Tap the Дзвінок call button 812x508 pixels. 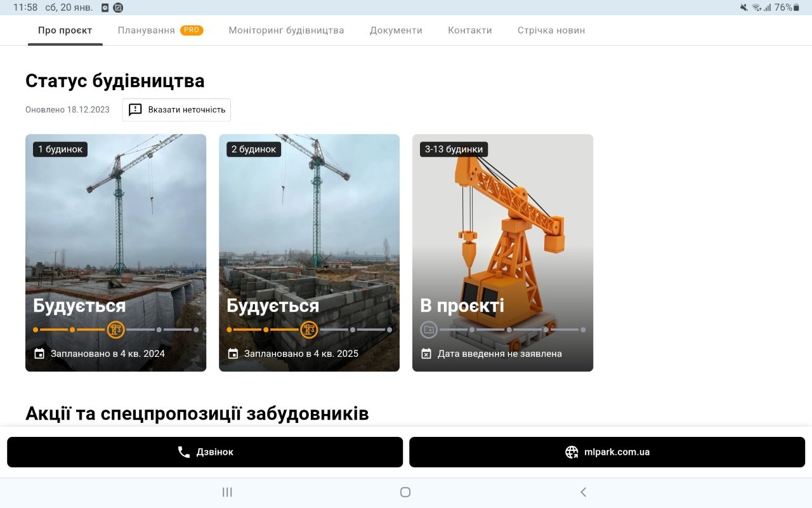tap(205, 452)
